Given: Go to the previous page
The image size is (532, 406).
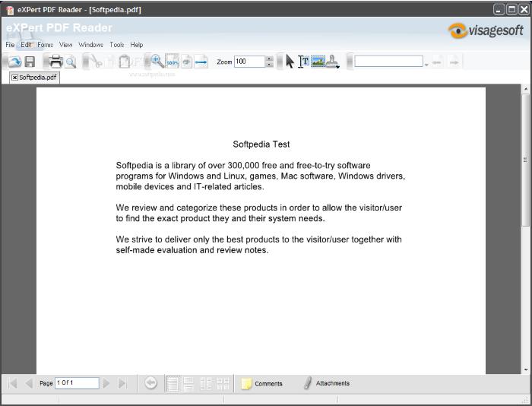Looking at the screenshot, I should (x=29, y=383).
